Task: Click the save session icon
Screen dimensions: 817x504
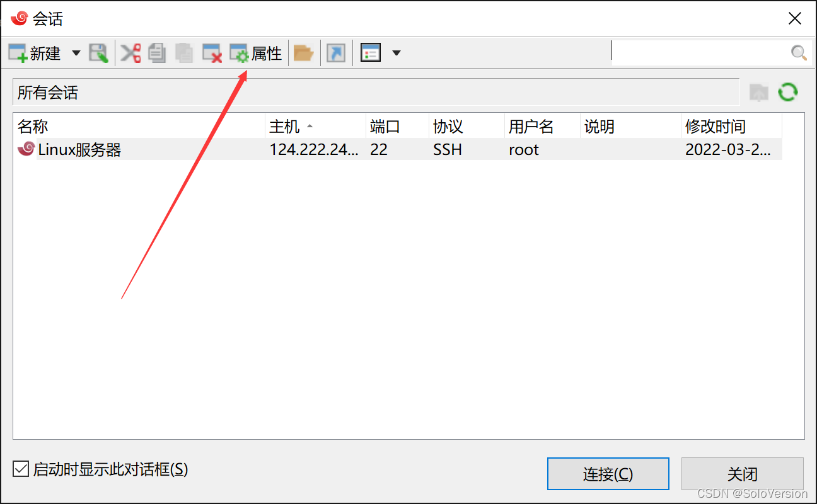Action: [98, 54]
